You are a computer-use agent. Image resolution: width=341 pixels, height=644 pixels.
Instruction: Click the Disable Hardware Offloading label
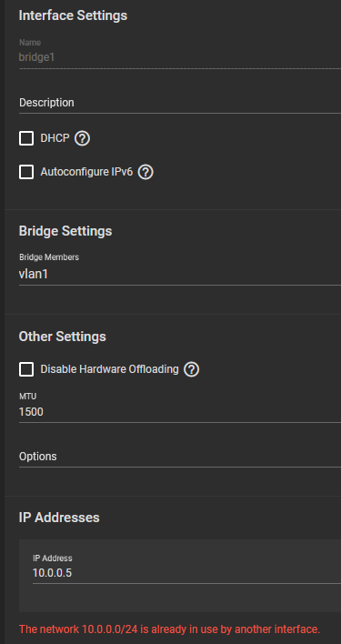pos(109,369)
